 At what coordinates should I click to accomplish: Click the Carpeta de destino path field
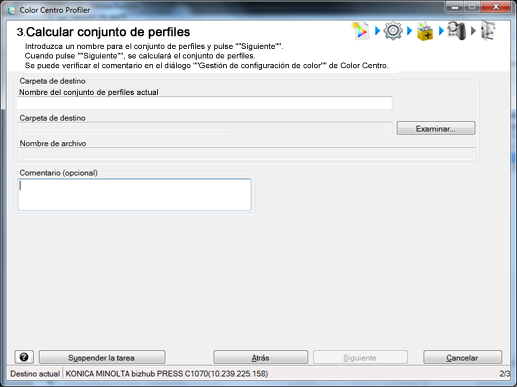coord(204,129)
